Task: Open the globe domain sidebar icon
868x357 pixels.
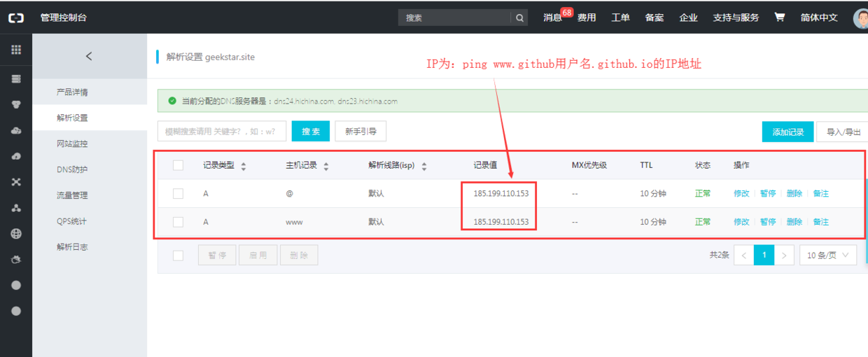Action: [16, 234]
